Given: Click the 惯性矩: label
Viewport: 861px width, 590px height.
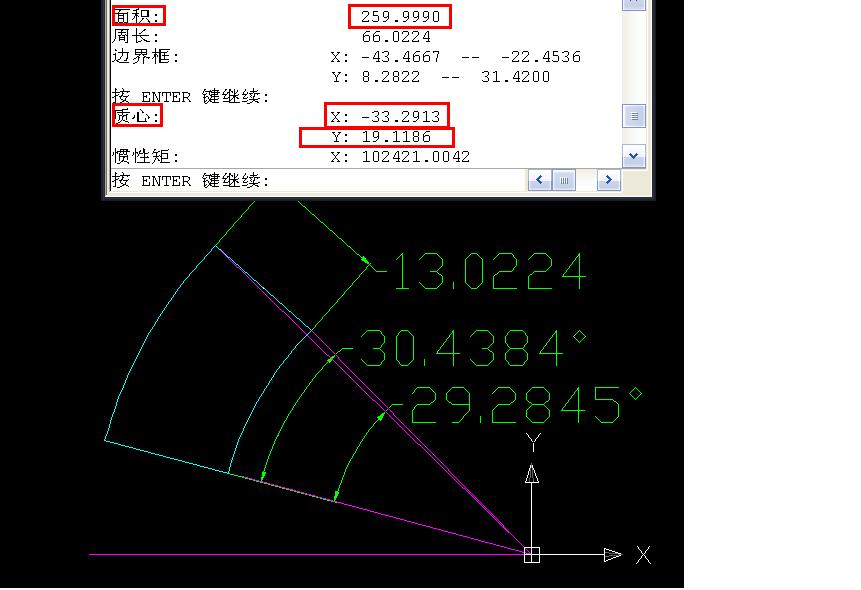Looking at the screenshot, I should [x=146, y=156].
